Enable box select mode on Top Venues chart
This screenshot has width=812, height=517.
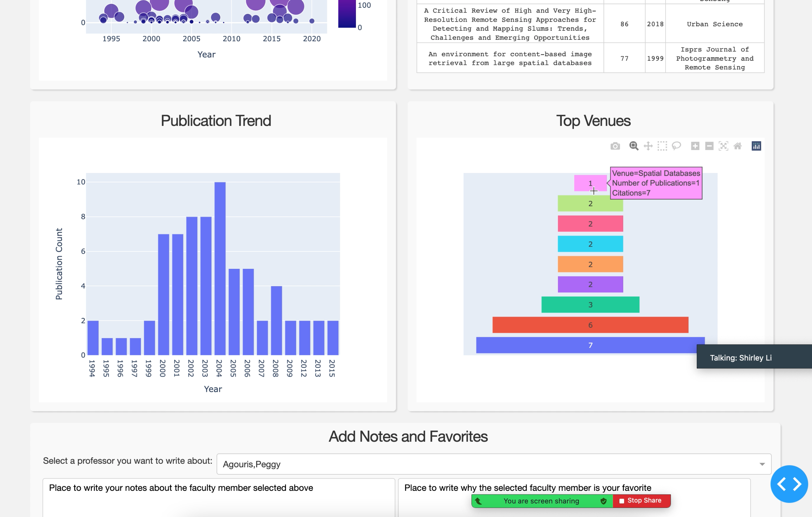tap(662, 146)
